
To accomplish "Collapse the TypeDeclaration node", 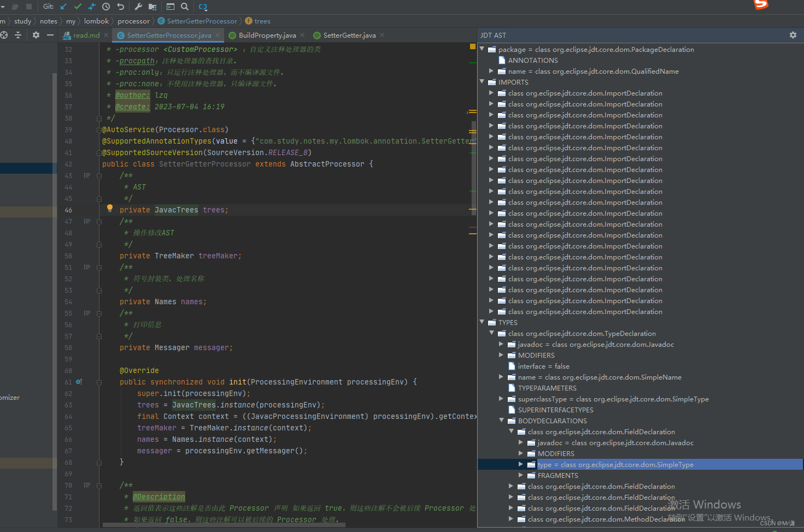I will (491, 333).
